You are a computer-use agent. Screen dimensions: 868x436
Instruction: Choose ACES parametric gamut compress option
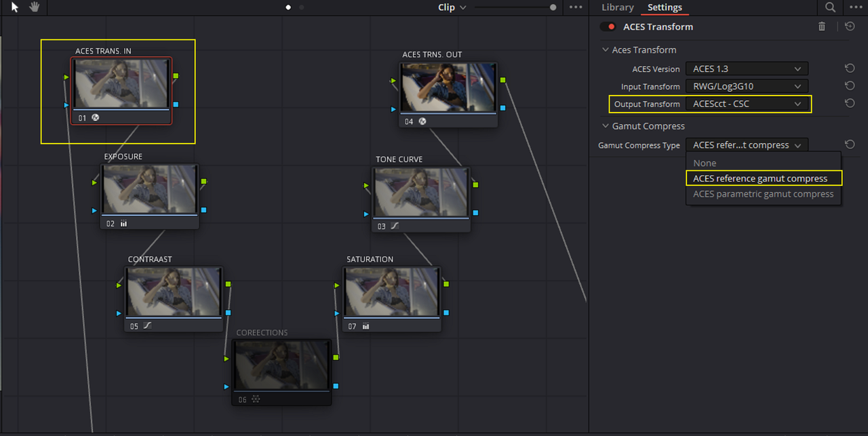763,194
